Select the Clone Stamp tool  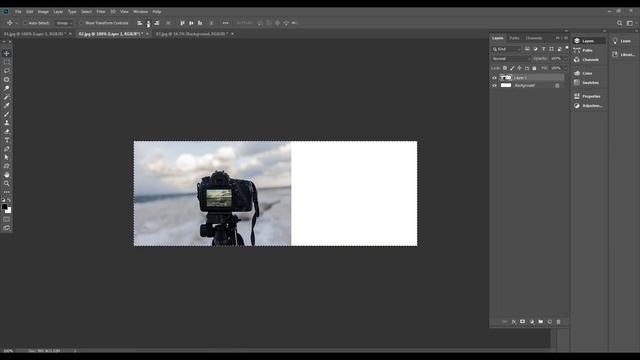pyautogui.click(x=7, y=123)
